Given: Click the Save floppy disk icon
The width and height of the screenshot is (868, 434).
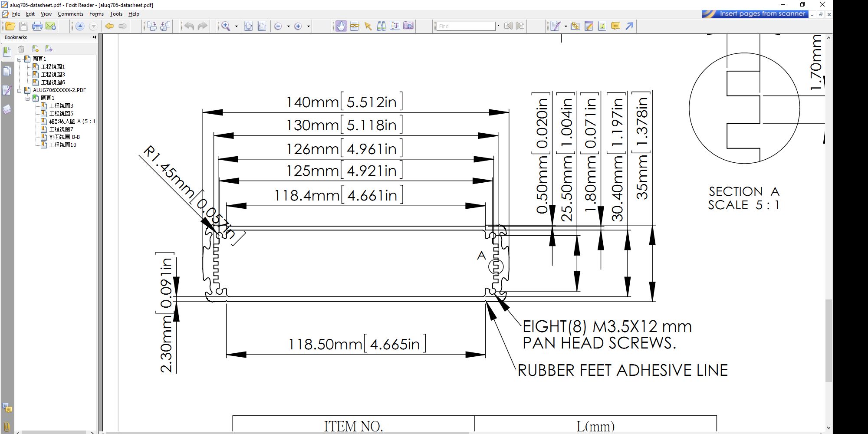Looking at the screenshot, I should (x=24, y=26).
